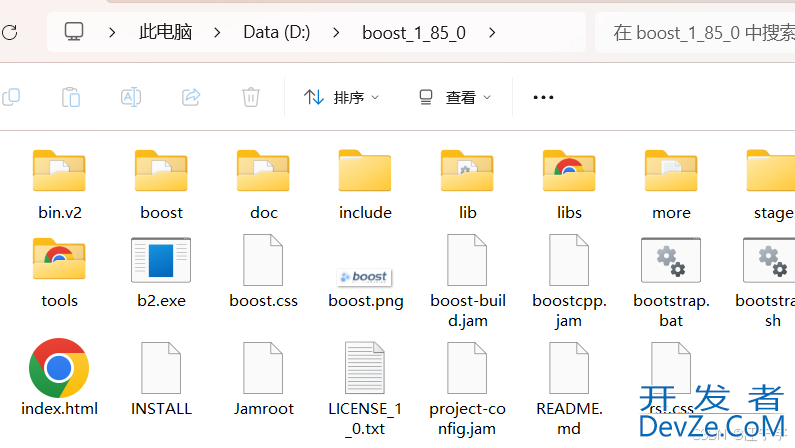Expand chevron after Data (D:)
Viewport: 795px width, 448px height.
pyautogui.click(x=336, y=32)
